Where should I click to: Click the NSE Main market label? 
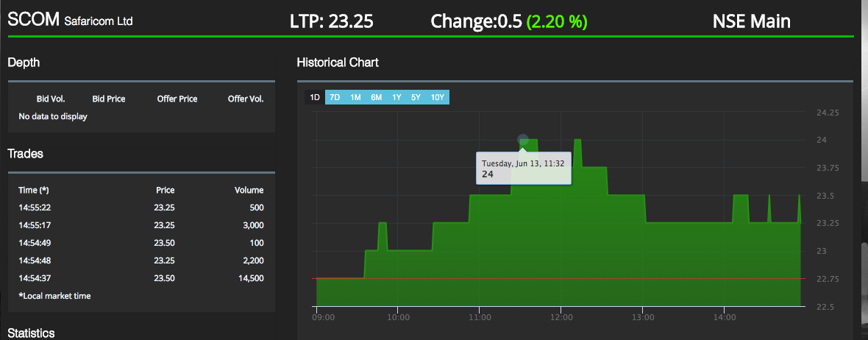751,22
